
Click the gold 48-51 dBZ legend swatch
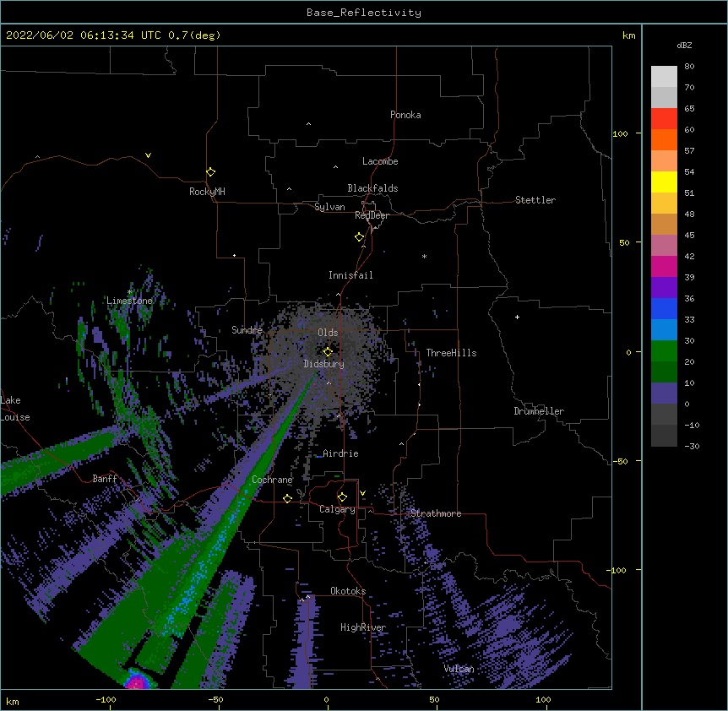pyautogui.click(x=664, y=204)
